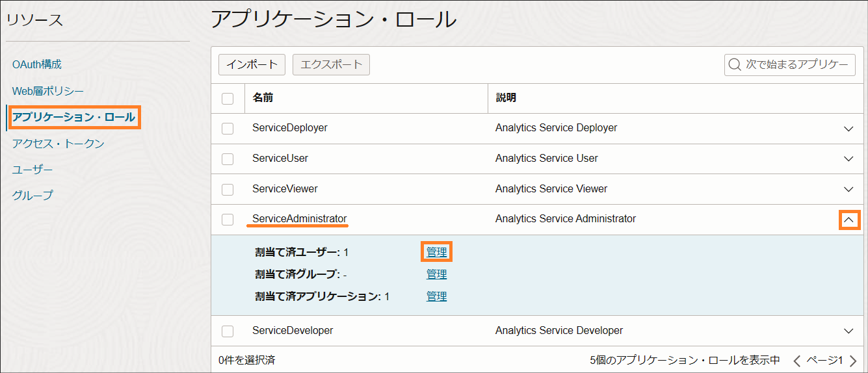
Task: Expand the ServiceDeveloper row details
Action: [x=848, y=331]
